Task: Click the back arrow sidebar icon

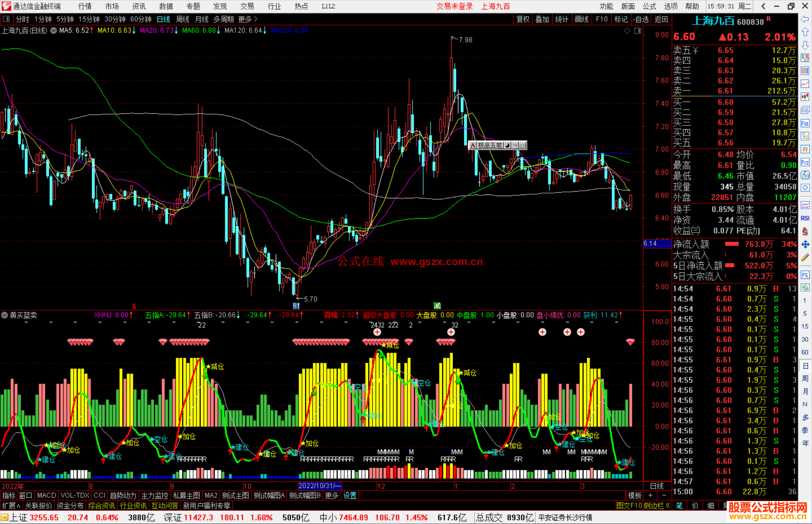Action: point(805,19)
